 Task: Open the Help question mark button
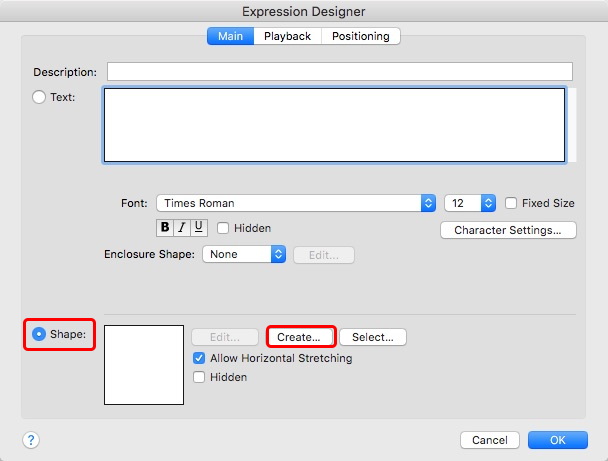[x=31, y=440]
